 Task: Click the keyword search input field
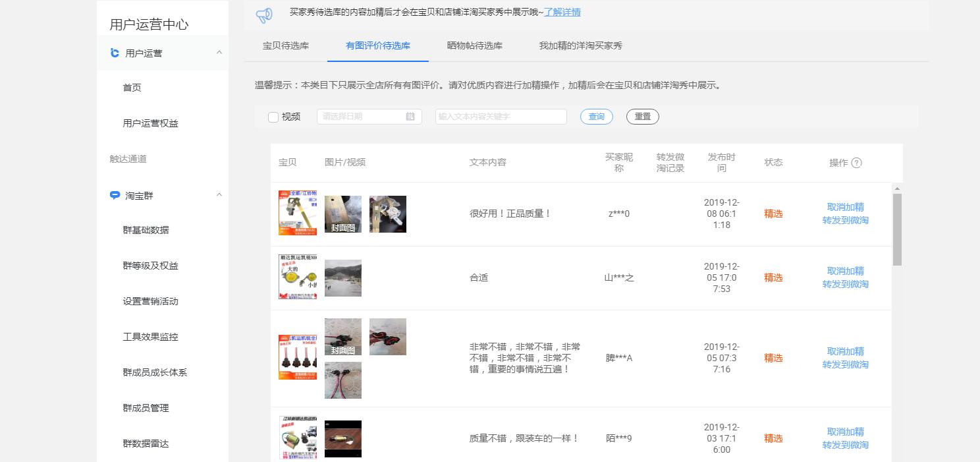[x=501, y=116]
